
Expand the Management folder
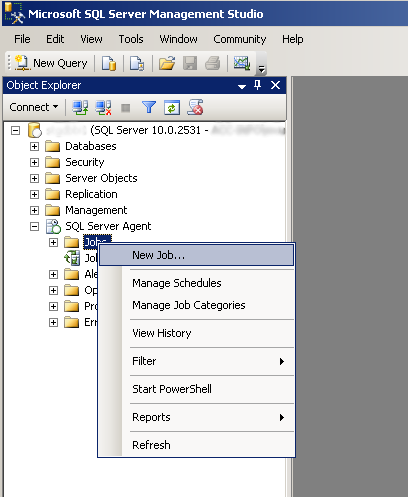coord(34,210)
